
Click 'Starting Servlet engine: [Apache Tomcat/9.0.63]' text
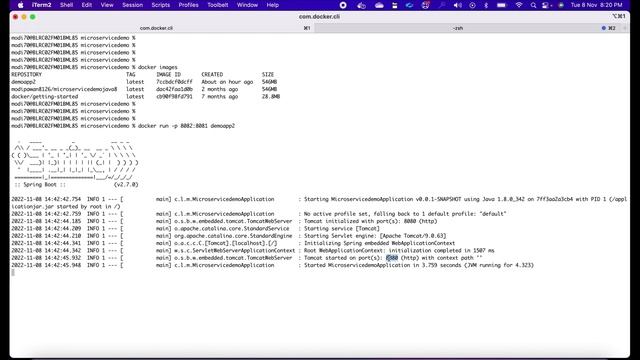click(375, 236)
